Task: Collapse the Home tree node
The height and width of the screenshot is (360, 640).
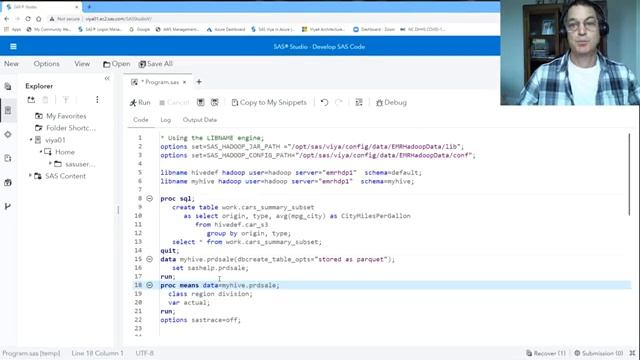Action: pyautogui.click(x=41, y=152)
